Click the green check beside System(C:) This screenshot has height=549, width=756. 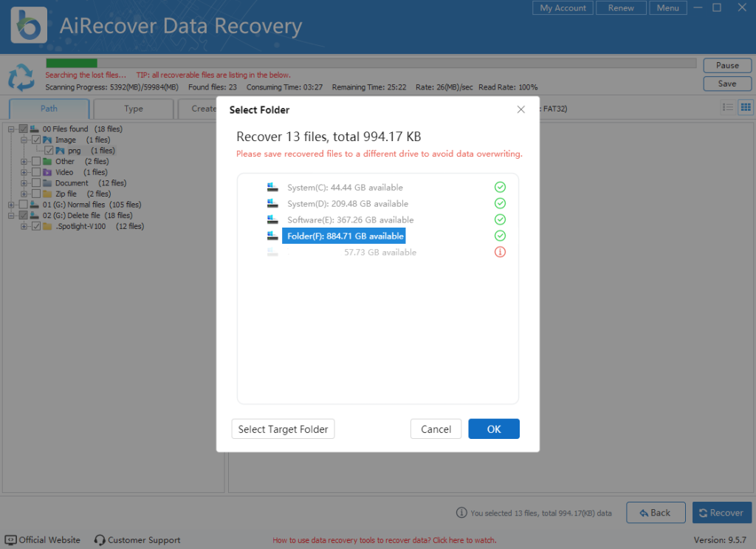(500, 187)
